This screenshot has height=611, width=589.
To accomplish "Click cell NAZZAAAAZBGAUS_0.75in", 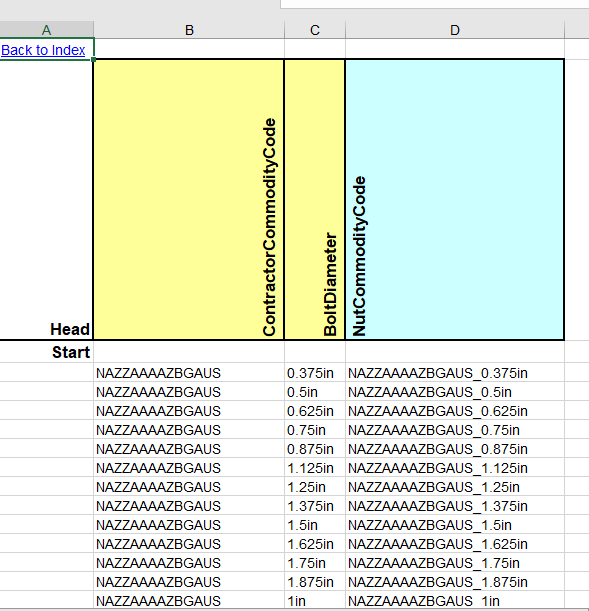I will tap(455, 430).
